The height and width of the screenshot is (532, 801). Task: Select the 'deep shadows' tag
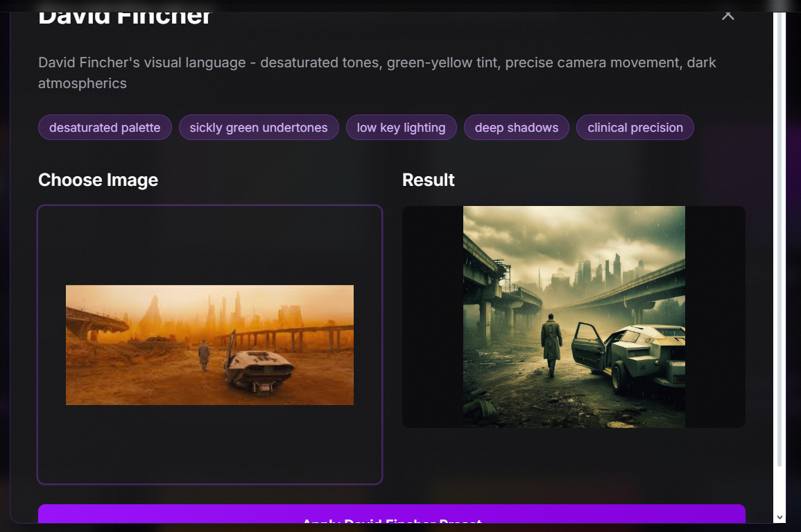click(x=517, y=127)
